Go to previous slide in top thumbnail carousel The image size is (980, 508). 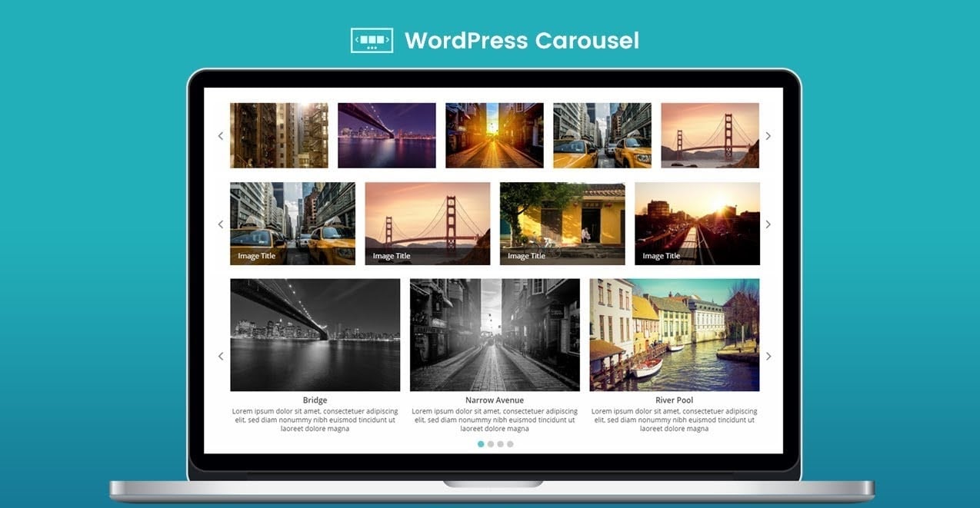point(221,136)
